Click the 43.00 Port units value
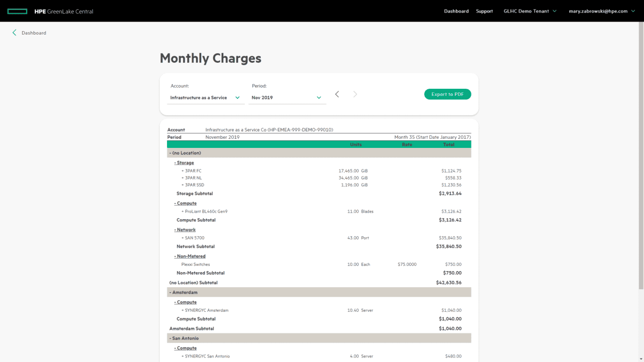Viewport: 644px width, 362px height. 358,238
